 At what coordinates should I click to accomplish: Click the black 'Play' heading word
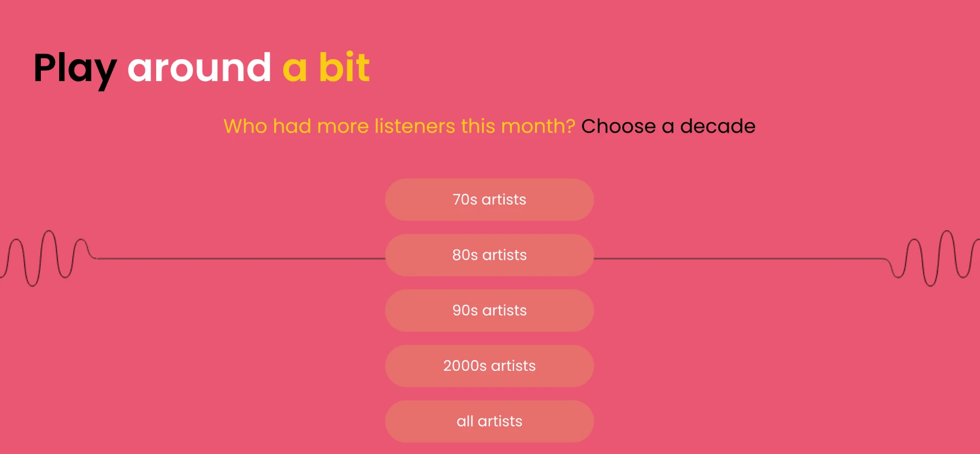(75, 69)
